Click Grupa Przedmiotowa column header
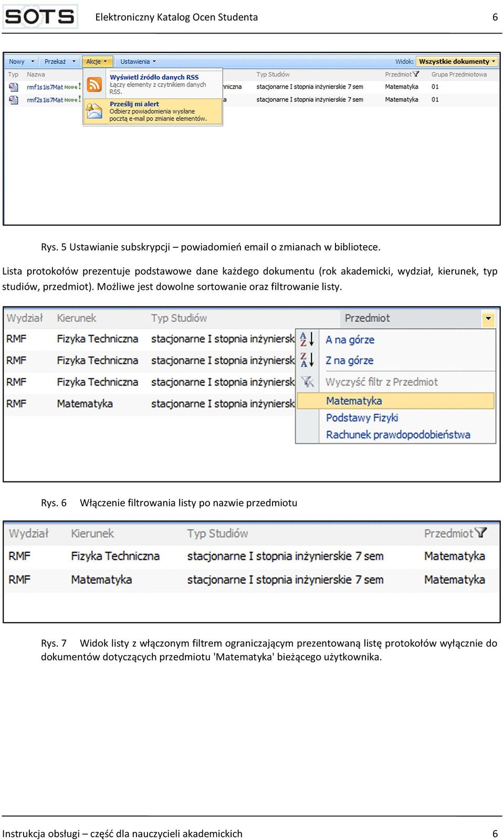This screenshot has width=504, height=840. click(459, 75)
